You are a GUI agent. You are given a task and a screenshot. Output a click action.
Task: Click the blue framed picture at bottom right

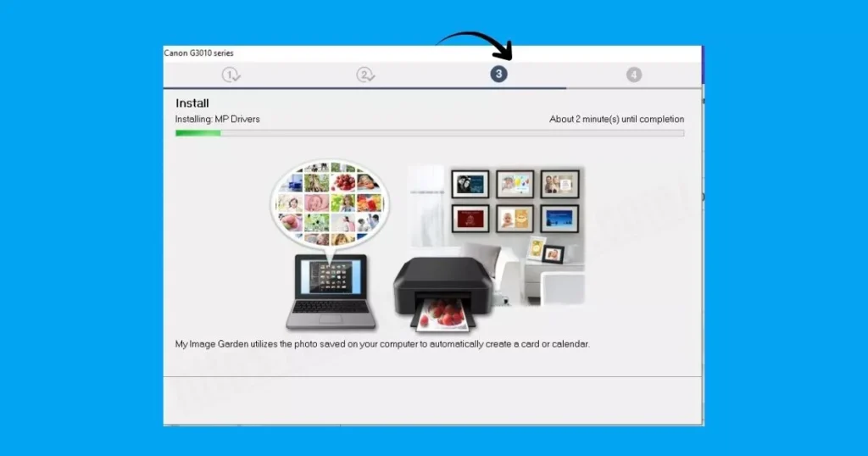[x=559, y=219]
